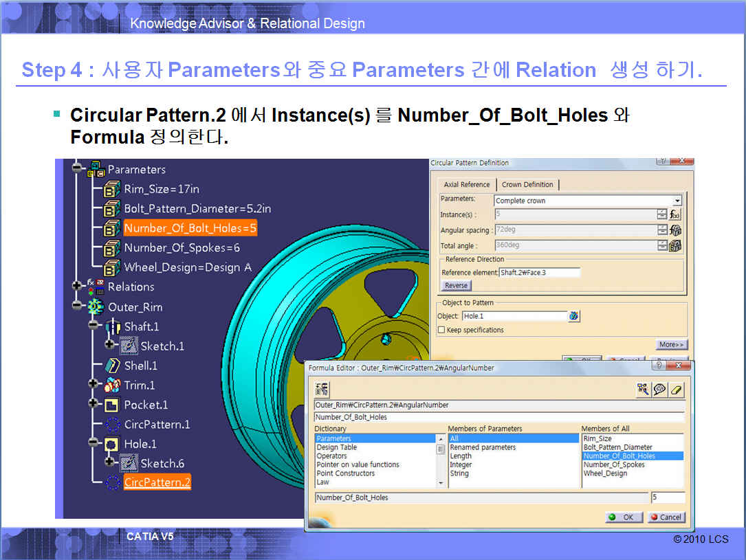Open the Parameters Complete crown dropdown
746x560 pixels.
(677, 201)
